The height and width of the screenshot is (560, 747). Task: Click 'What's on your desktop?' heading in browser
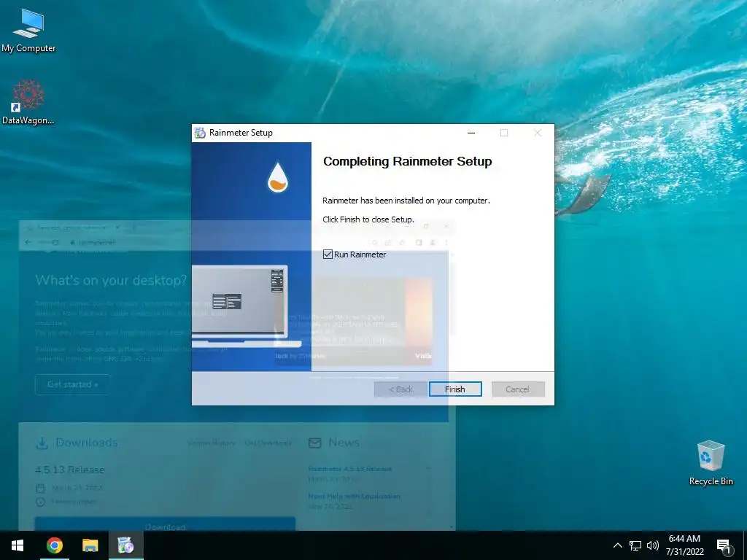pyautogui.click(x=111, y=281)
